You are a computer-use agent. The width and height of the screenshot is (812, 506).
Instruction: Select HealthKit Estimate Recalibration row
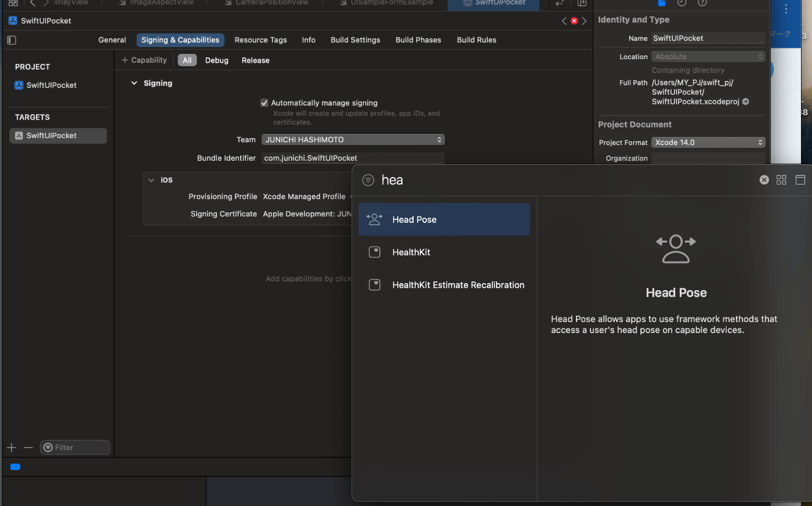point(444,285)
